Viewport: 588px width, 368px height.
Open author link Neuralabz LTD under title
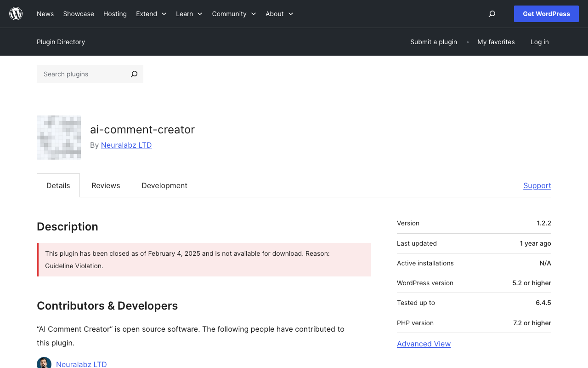coord(126,145)
